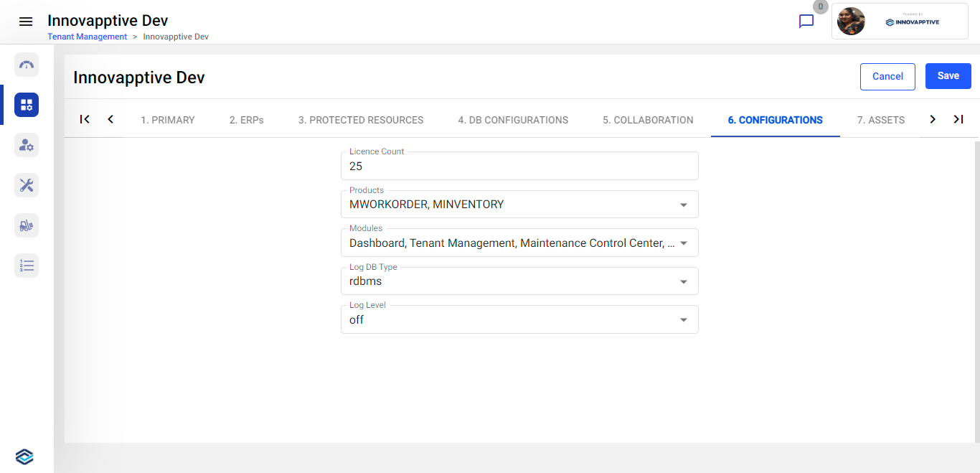Click the Innovapptive brand logo in header
This screenshot has width=980, height=473.
[x=913, y=22]
